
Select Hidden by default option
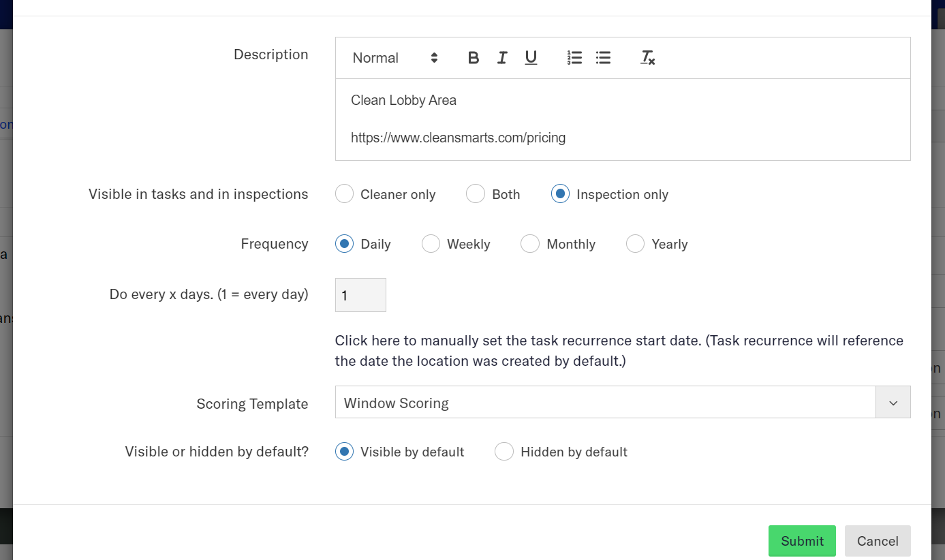[504, 452]
